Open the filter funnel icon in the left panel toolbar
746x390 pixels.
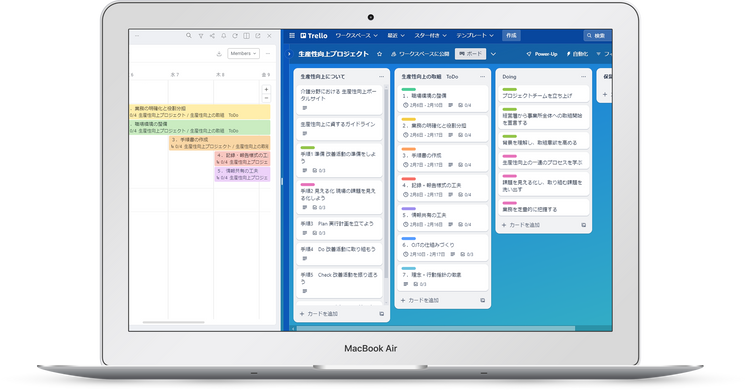[201, 36]
